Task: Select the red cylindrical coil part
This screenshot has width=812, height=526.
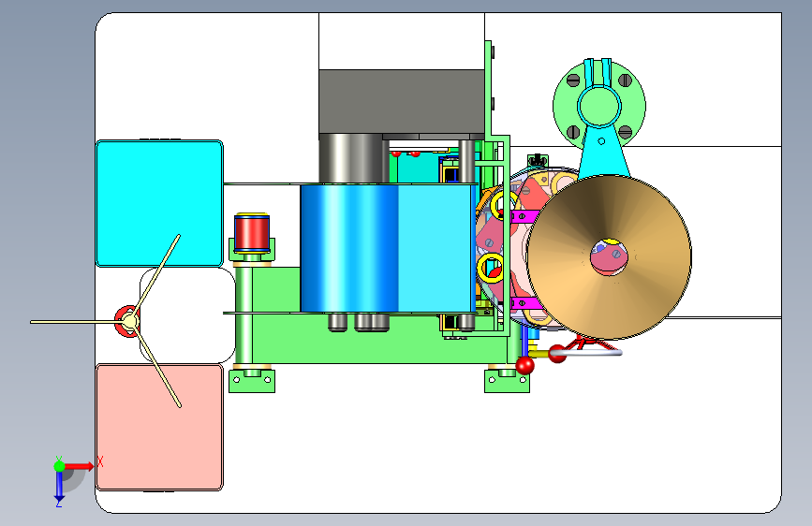Action: 252,233
